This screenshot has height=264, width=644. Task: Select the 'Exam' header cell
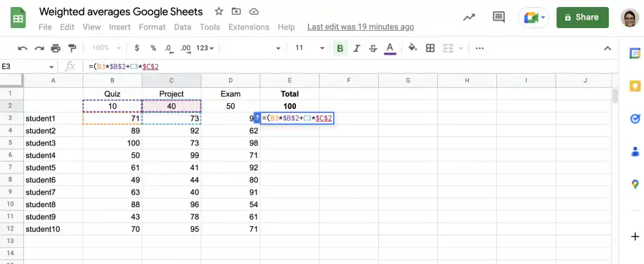click(x=231, y=94)
